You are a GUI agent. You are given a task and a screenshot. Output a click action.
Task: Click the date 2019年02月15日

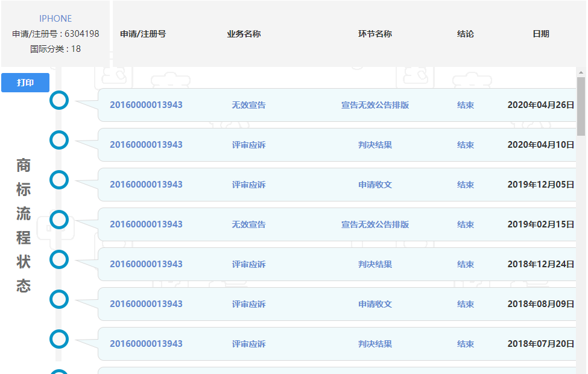(541, 224)
